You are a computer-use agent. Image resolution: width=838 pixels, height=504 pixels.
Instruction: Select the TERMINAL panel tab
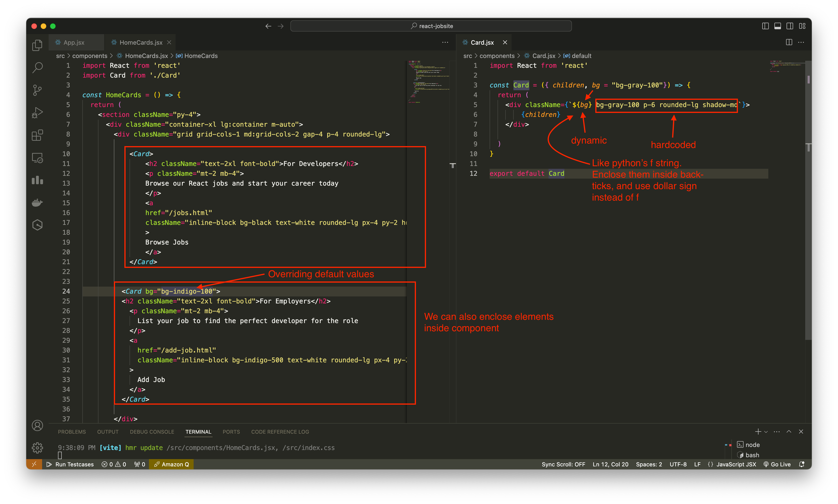tap(198, 432)
